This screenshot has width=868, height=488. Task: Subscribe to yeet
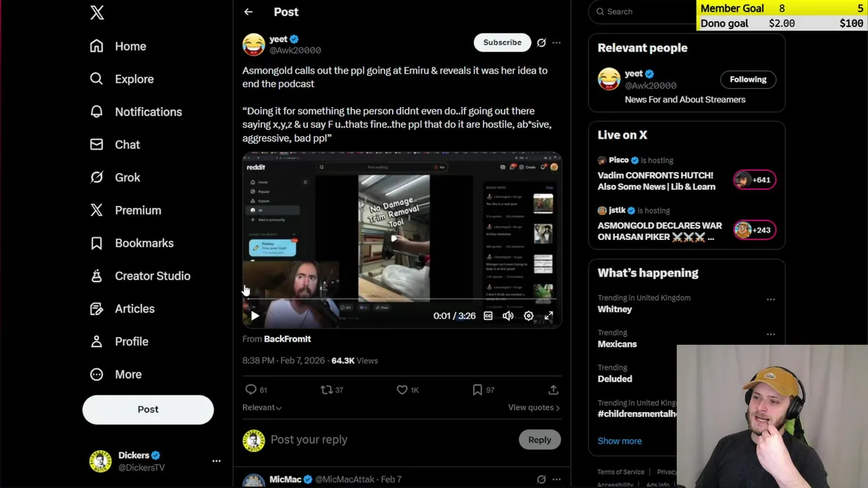point(502,42)
